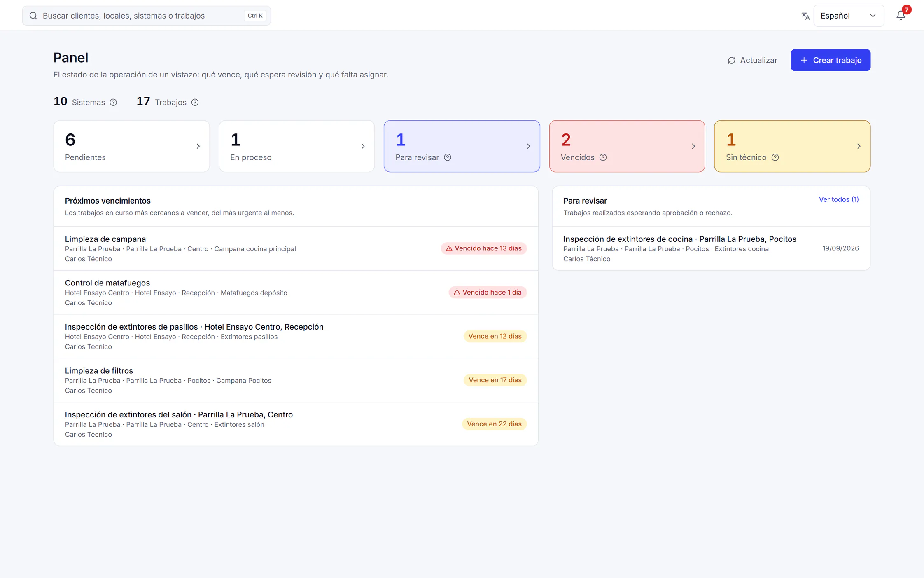Click the 17 Trabajos count
This screenshot has height=578, width=924.
161,101
